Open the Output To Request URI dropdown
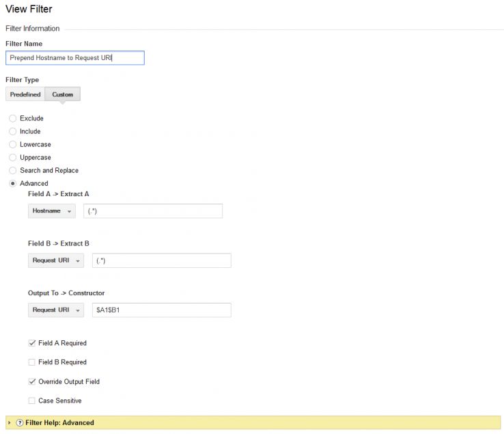 click(x=57, y=310)
